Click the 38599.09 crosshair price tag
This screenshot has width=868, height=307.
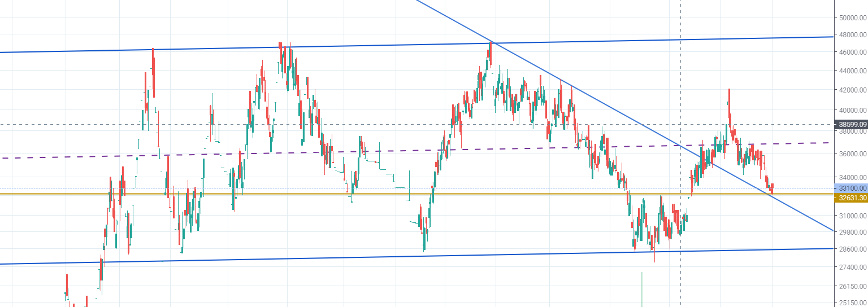coord(851,124)
